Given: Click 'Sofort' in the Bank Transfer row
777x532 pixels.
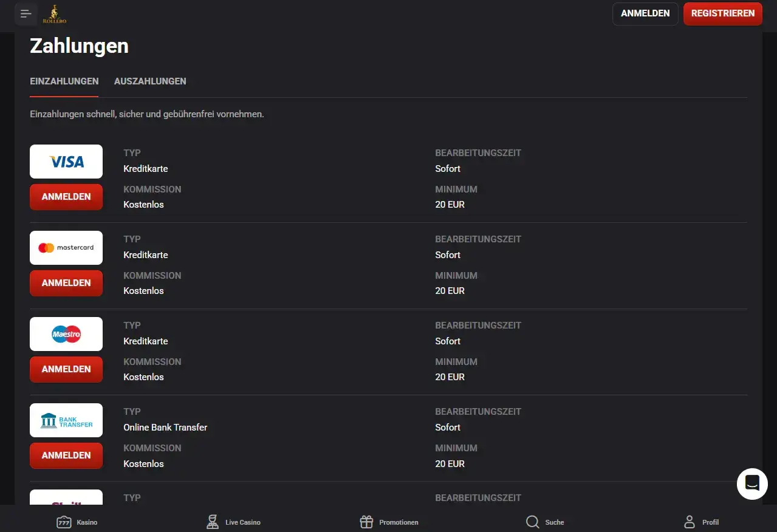Looking at the screenshot, I should point(448,428).
